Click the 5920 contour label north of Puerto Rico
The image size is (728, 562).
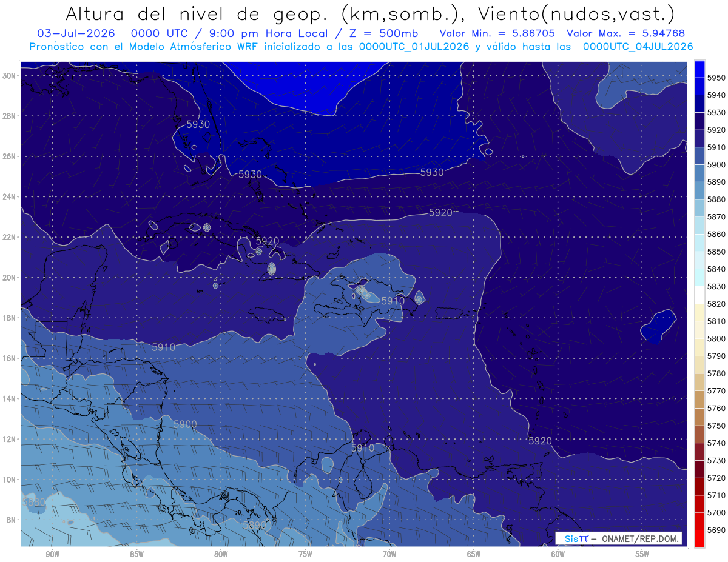tap(440, 213)
